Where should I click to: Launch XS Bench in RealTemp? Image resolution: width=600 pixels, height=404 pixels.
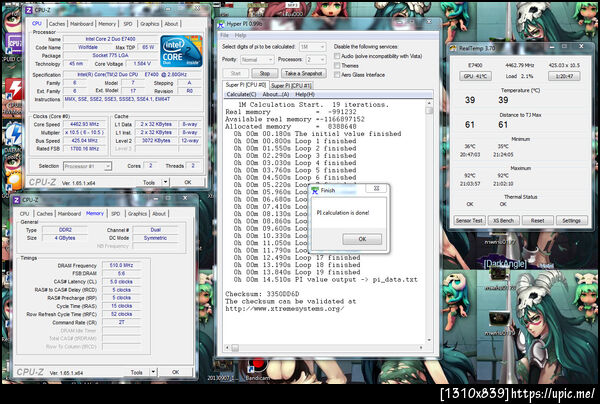pos(503,220)
